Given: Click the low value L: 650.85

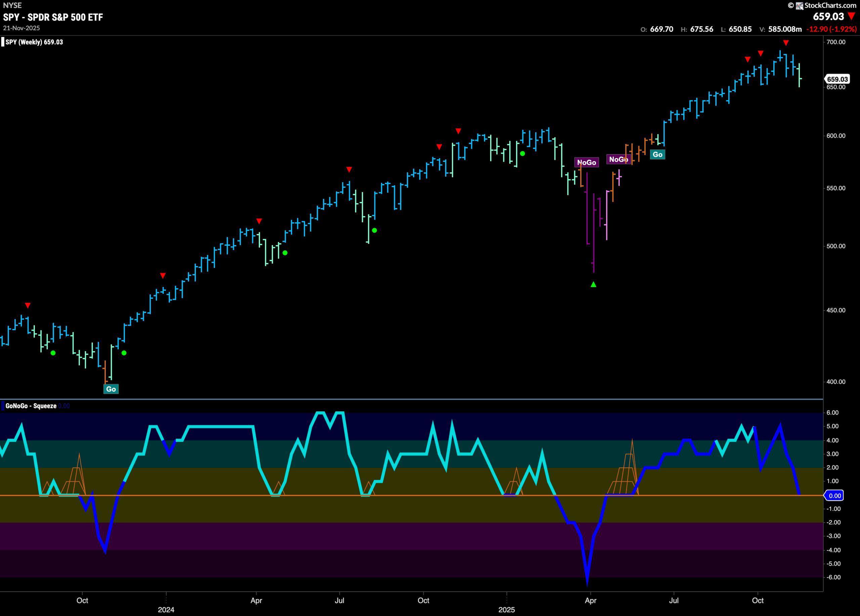Looking at the screenshot, I should point(736,29).
